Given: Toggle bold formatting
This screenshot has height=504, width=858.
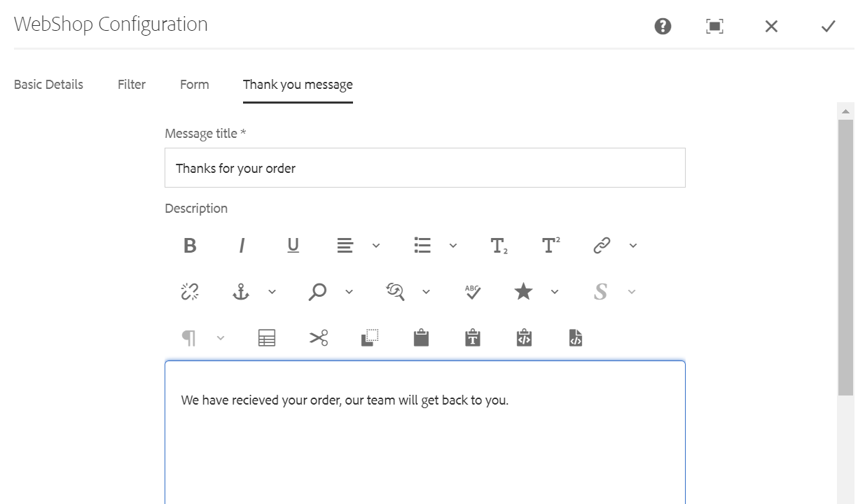Looking at the screenshot, I should click(x=190, y=246).
